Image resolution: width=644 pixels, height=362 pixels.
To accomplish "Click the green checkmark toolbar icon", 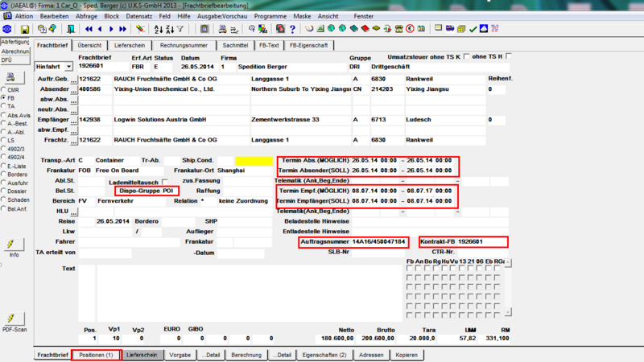I will pyautogui.click(x=473, y=29).
